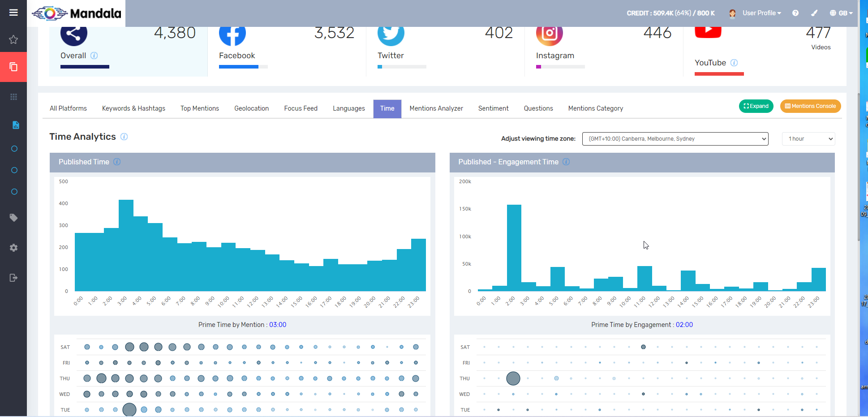The image size is (868, 417).
Task: Click the Facebook progress bar
Action: click(243, 66)
